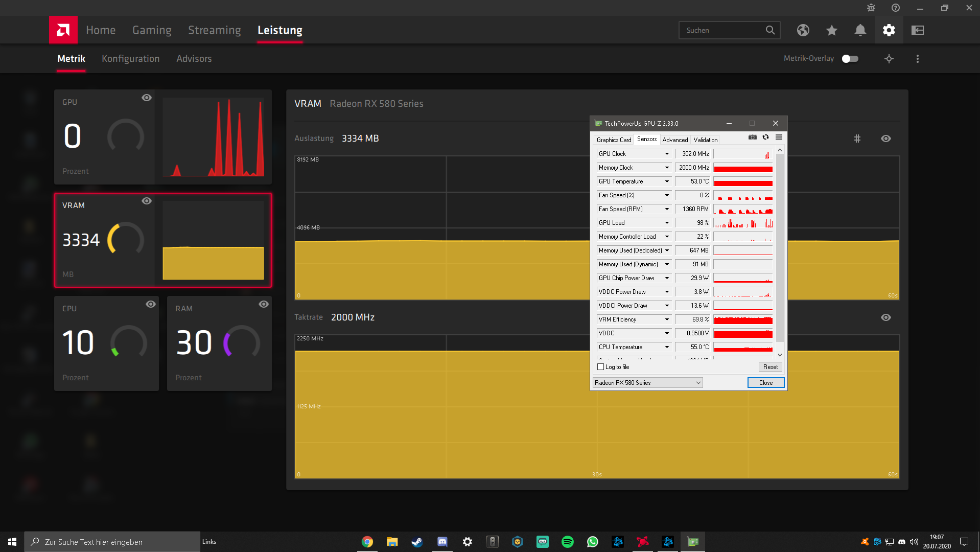Toggle CPU metric visibility eye
The image size is (980, 552).
[151, 304]
